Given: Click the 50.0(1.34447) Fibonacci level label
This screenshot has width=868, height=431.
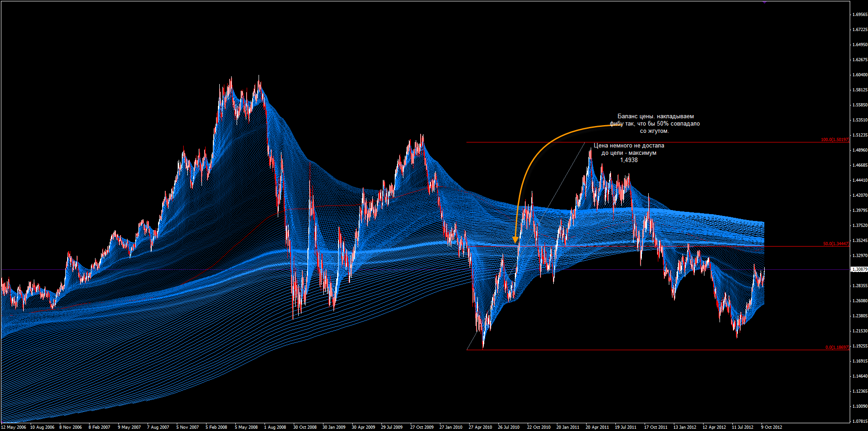Looking at the screenshot, I should [x=836, y=244].
